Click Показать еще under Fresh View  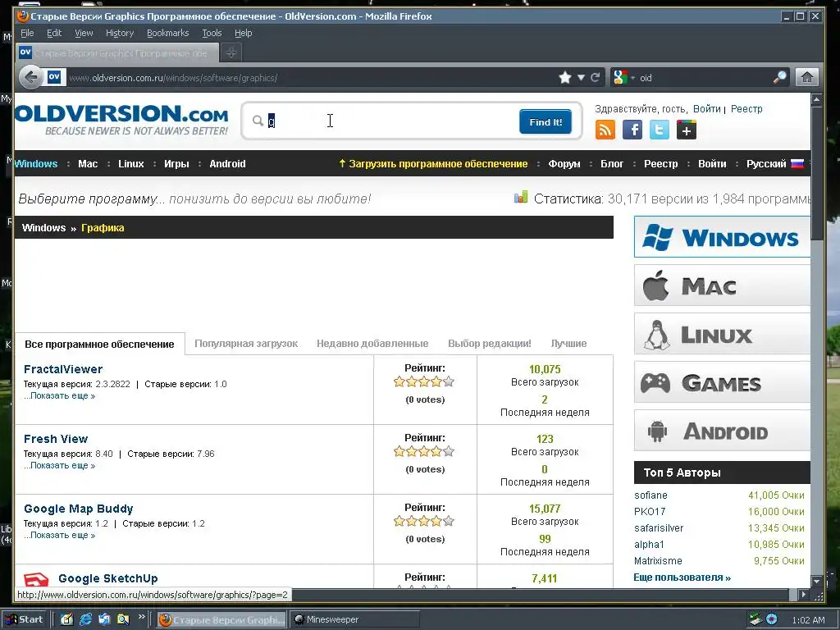[59, 466]
